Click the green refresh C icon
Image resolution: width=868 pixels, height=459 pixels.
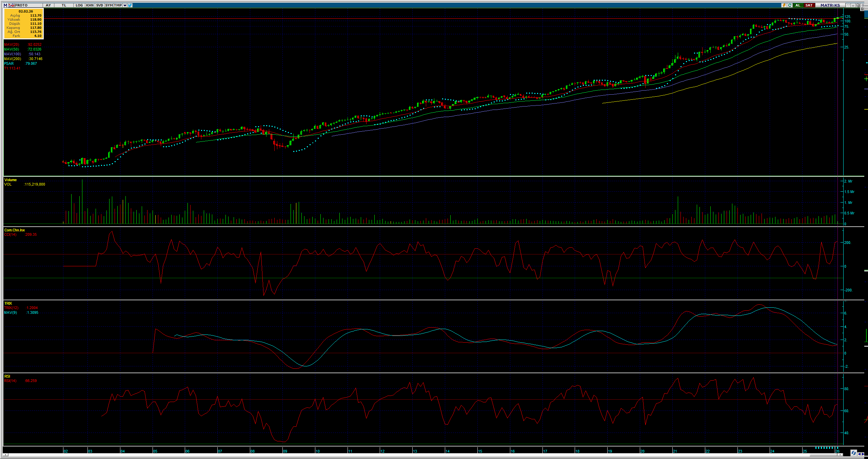coord(790,5)
